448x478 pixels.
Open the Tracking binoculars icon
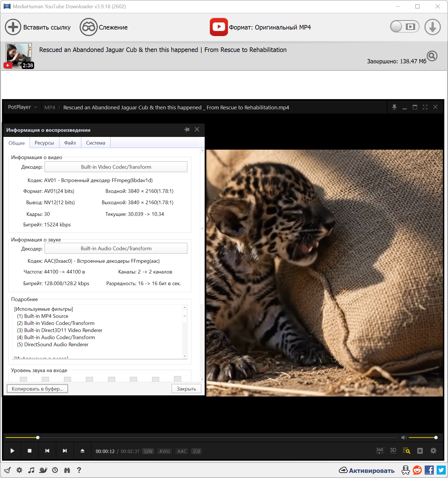[88, 27]
